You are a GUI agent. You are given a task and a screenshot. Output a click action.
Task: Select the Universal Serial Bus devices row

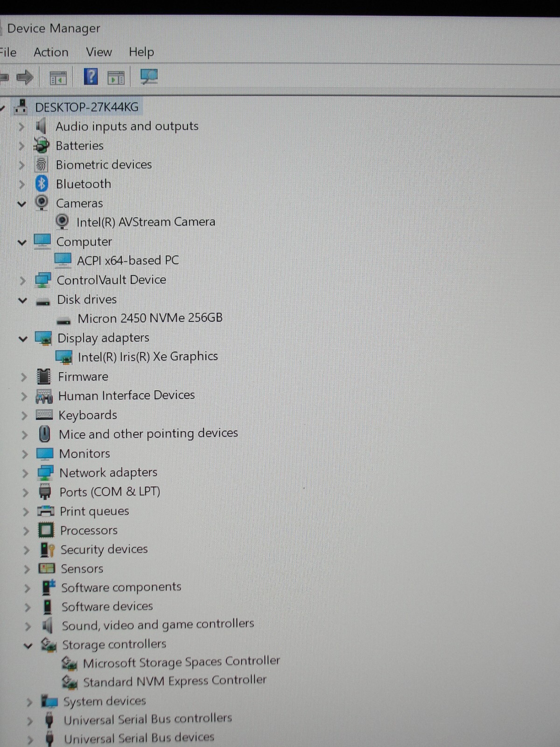[x=139, y=738]
